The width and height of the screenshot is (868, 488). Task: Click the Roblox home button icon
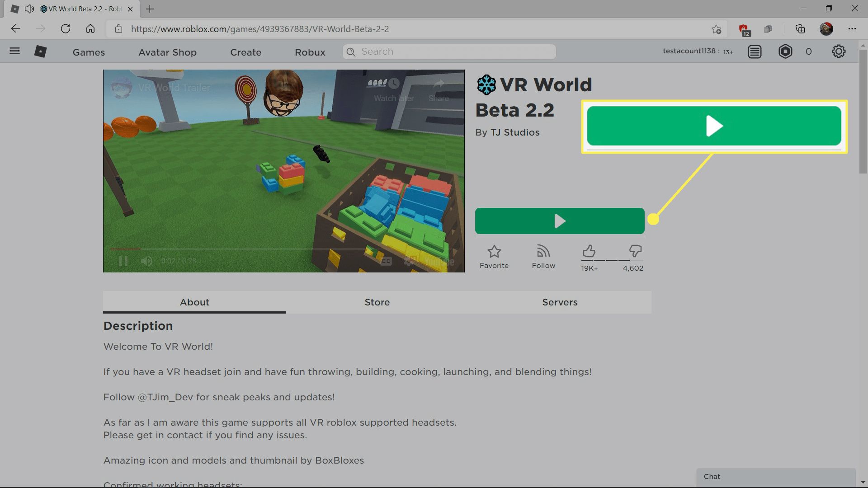tap(39, 51)
